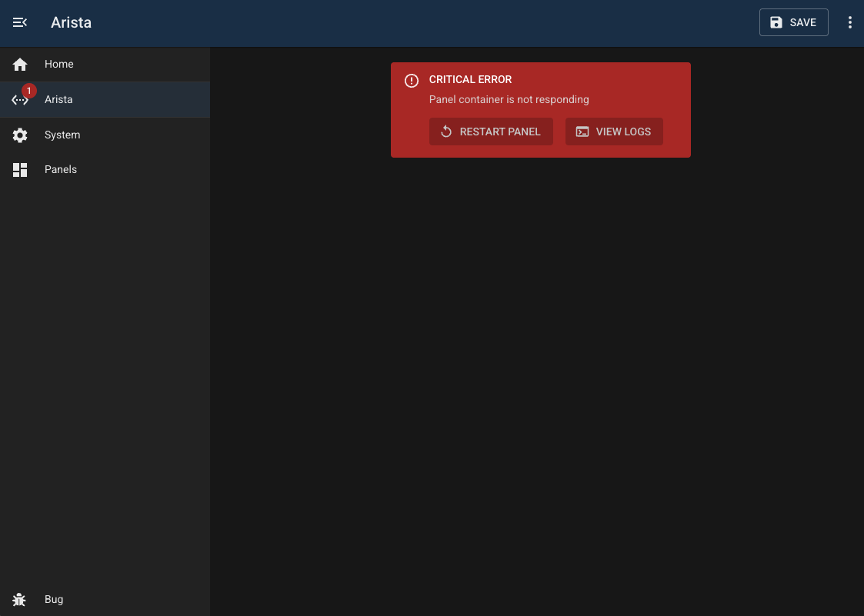The width and height of the screenshot is (864, 616).
Task: Select the System gear icon
Action: click(x=19, y=135)
